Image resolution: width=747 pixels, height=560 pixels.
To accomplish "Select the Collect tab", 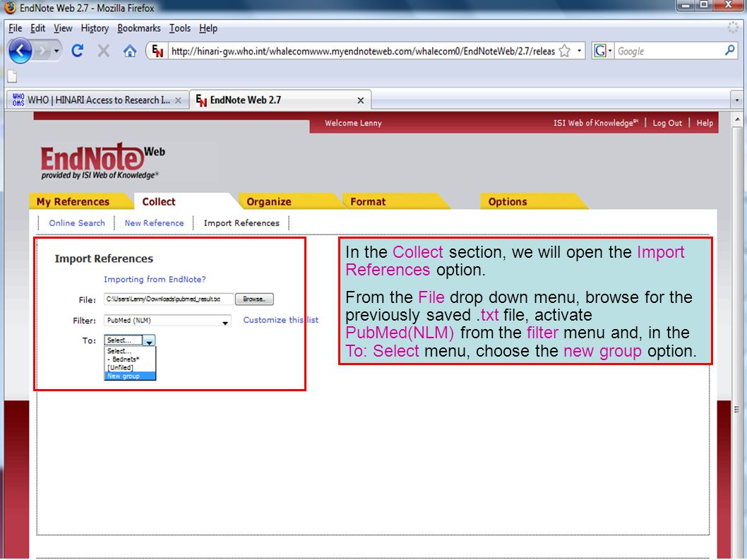I will pos(159,201).
